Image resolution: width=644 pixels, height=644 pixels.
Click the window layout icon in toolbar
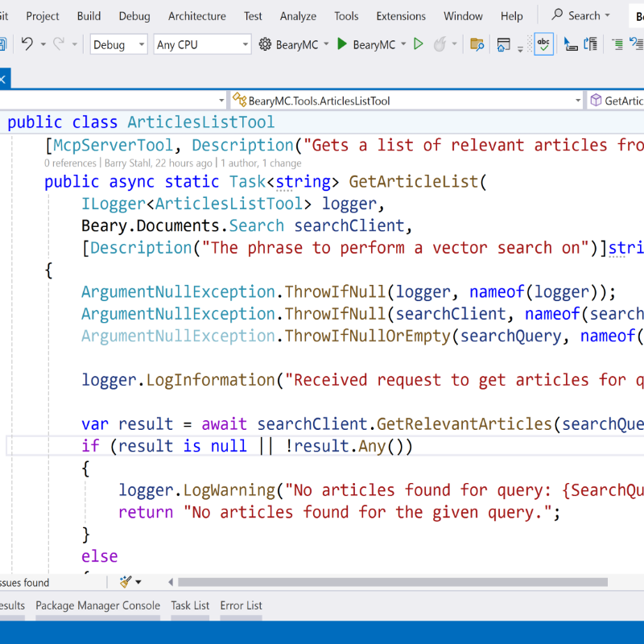coord(504,45)
